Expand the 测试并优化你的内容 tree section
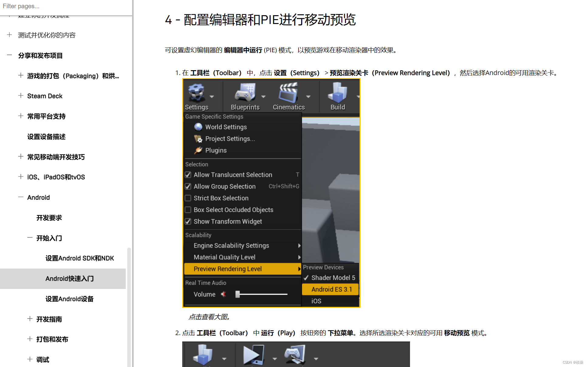Screen dimensions: 588x367 [9, 35]
